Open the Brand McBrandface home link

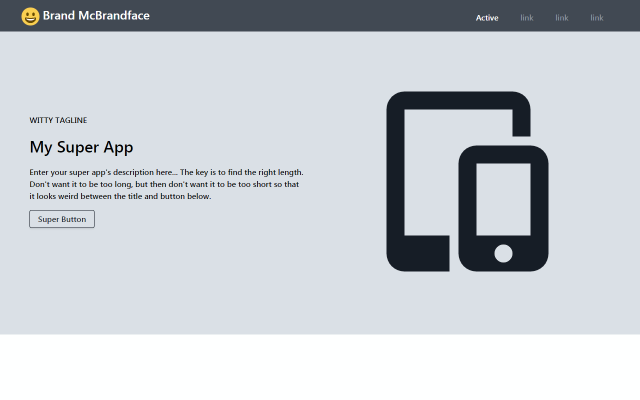click(x=96, y=16)
